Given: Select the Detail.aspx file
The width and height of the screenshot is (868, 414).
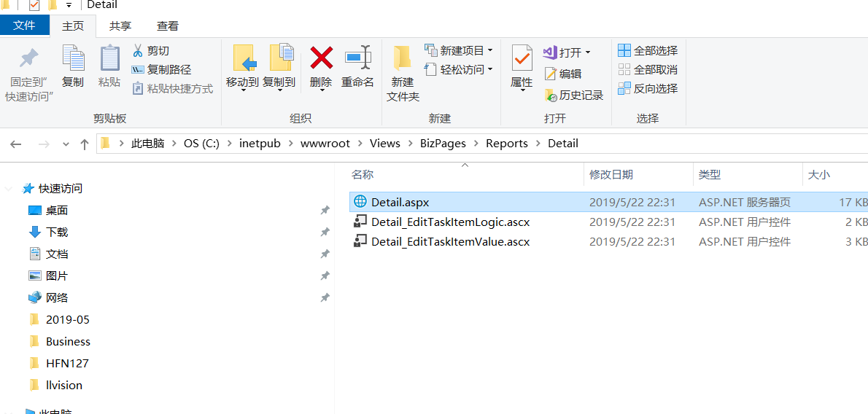Looking at the screenshot, I should pyautogui.click(x=400, y=202).
